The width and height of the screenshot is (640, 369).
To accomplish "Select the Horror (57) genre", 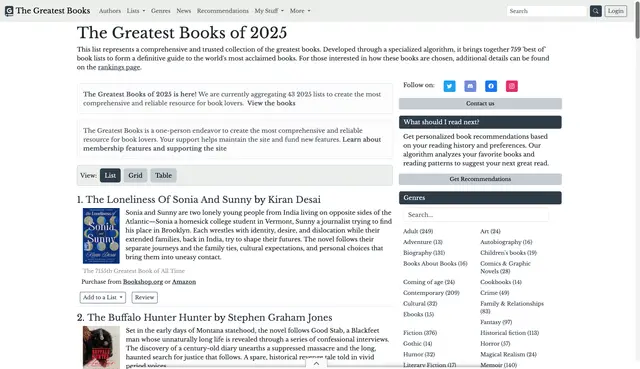I will [495, 344].
